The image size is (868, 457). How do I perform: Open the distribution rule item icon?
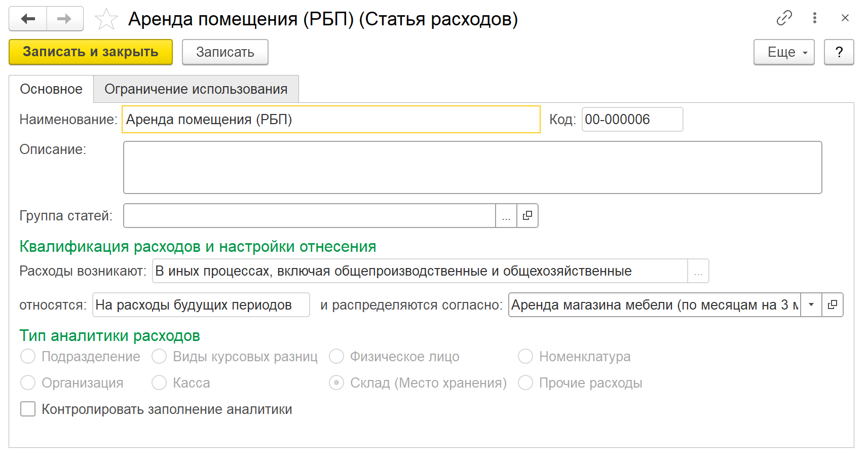tap(833, 305)
